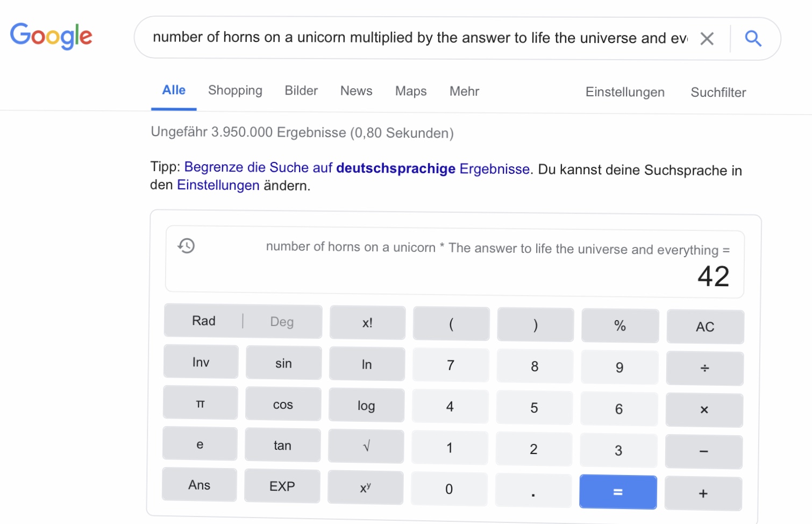This screenshot has width=812, height=524.
Task: Open the News tab
Action: 356,91
